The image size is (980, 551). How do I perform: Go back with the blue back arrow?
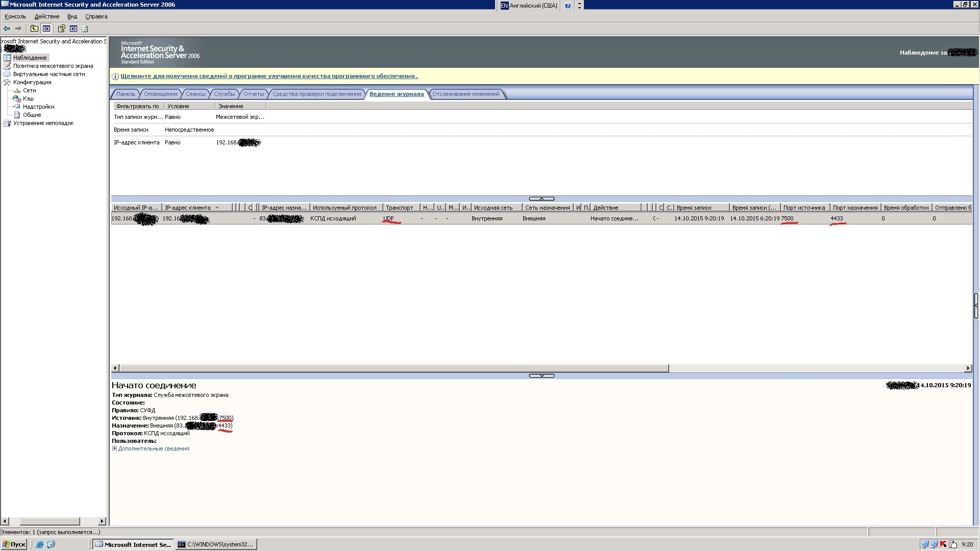coord(7,29)
